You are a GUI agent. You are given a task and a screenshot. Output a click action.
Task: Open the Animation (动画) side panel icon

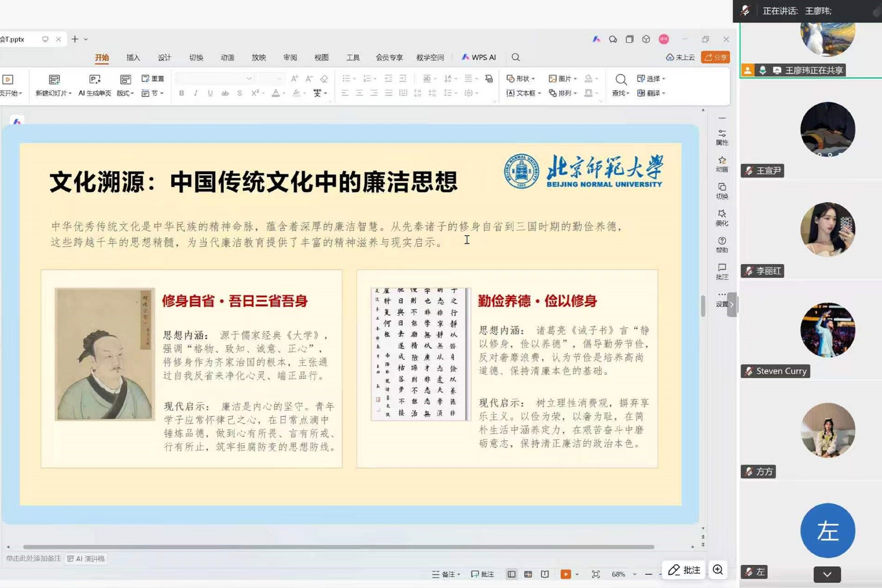[x=722, y=164]
